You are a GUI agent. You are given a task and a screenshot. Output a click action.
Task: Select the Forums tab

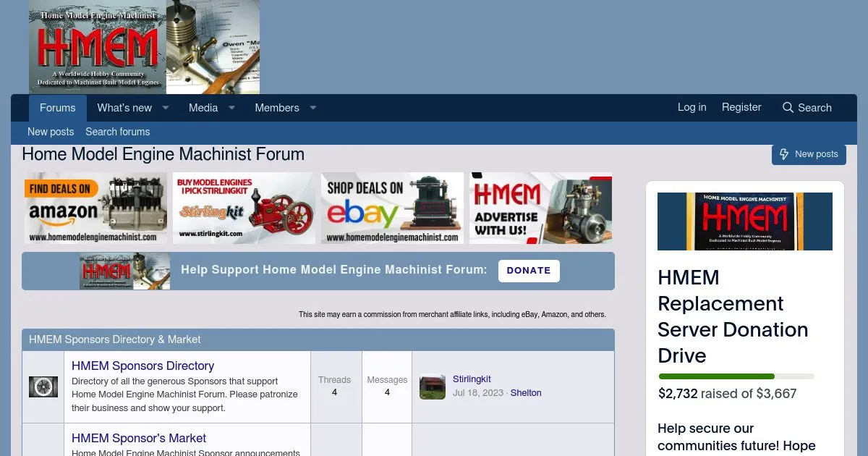(58, 108)
